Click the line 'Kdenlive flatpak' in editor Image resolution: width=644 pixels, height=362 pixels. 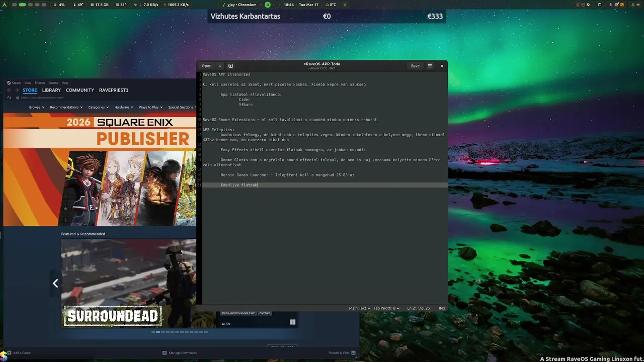(x=239, y=185)
